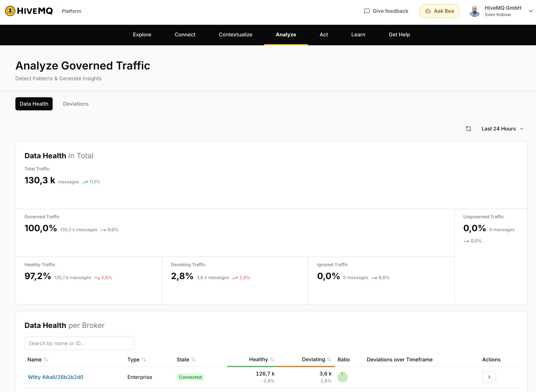Open the Learn menu
This screenshot has width=536, height=392.
tap(358, 35)
